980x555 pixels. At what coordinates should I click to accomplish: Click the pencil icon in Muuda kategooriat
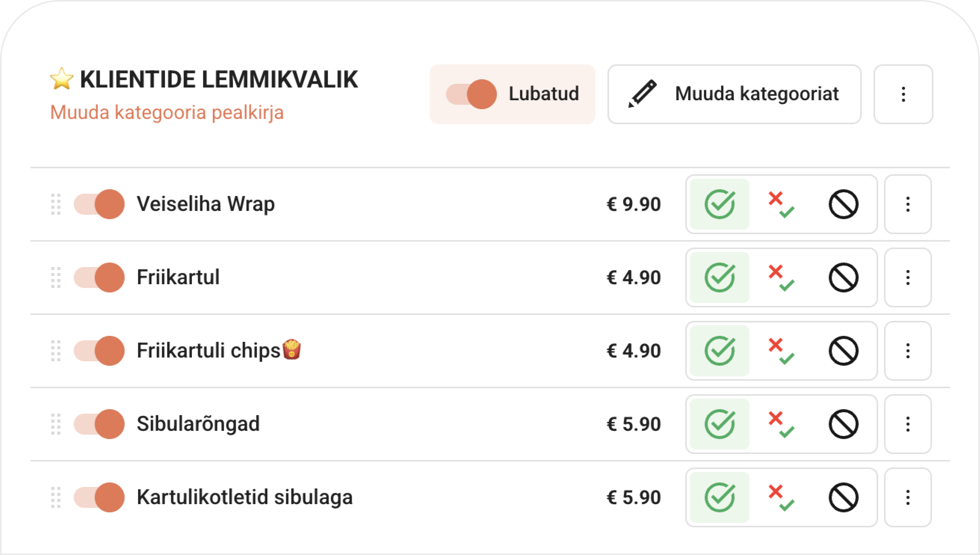(x=642, y=94)
